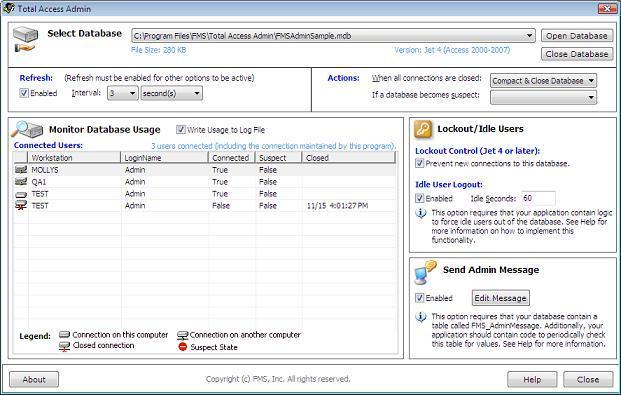The width and height of the screenshot is (621, 395).
Task: Click the Monitor Database Usage magnifier icon
Action: pyautogui.click(x=27, y=129)
